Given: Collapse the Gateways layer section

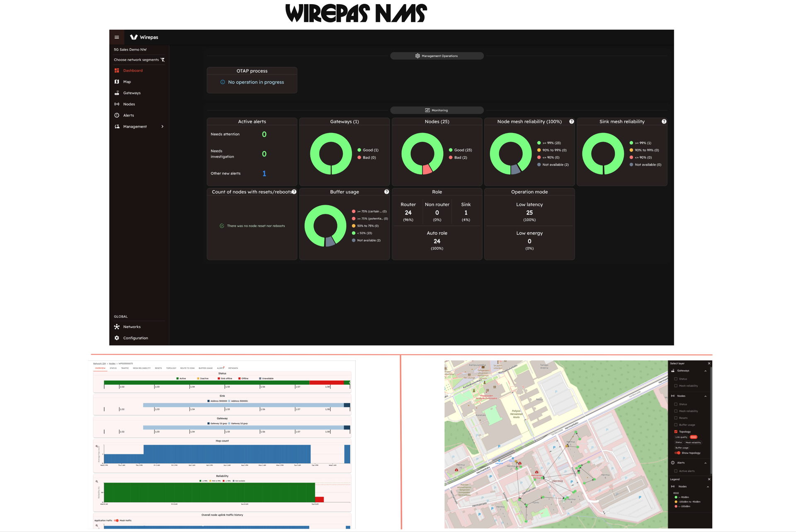Looking at the screenshot, I should click(x=705, y=371).
